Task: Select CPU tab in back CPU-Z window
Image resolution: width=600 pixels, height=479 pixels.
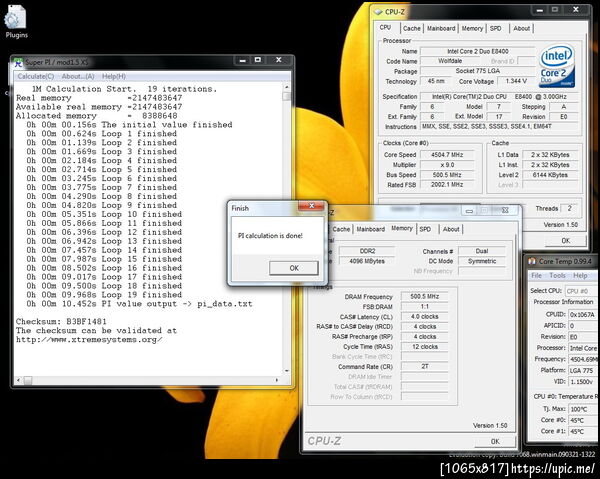Action: pos(385,28)
